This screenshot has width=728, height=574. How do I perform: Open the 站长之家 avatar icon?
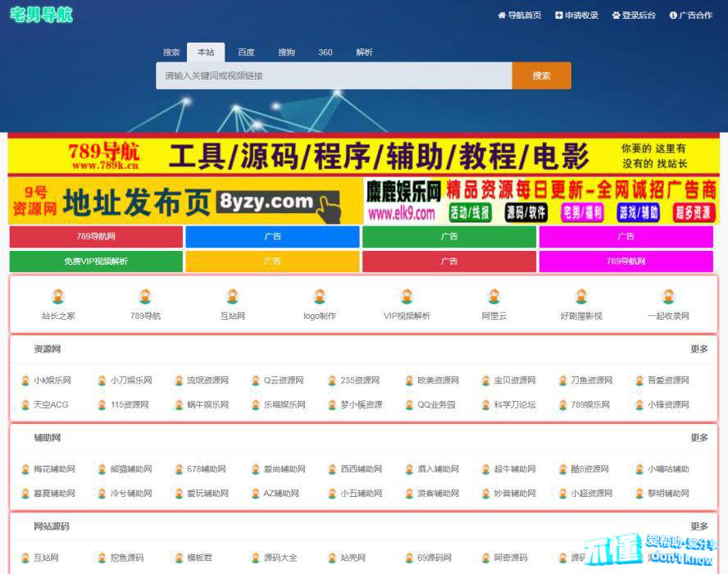[x=58, y=296]
